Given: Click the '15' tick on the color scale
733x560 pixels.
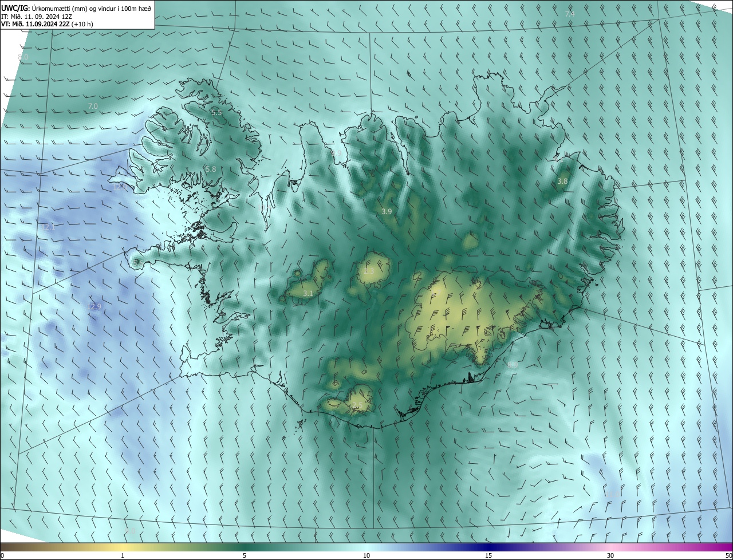Looking at the screenshot, I should tap(488, 555).
